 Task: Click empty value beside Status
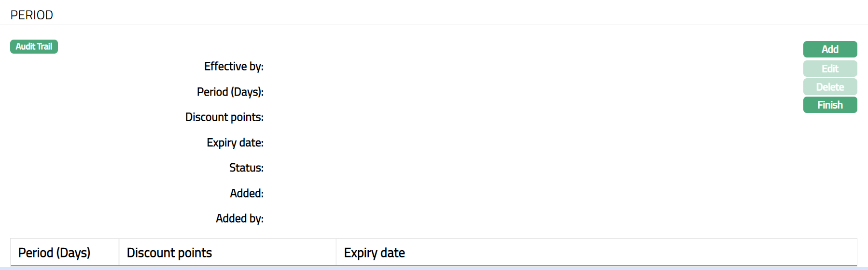pyautogui.click(x=338, y=168)
